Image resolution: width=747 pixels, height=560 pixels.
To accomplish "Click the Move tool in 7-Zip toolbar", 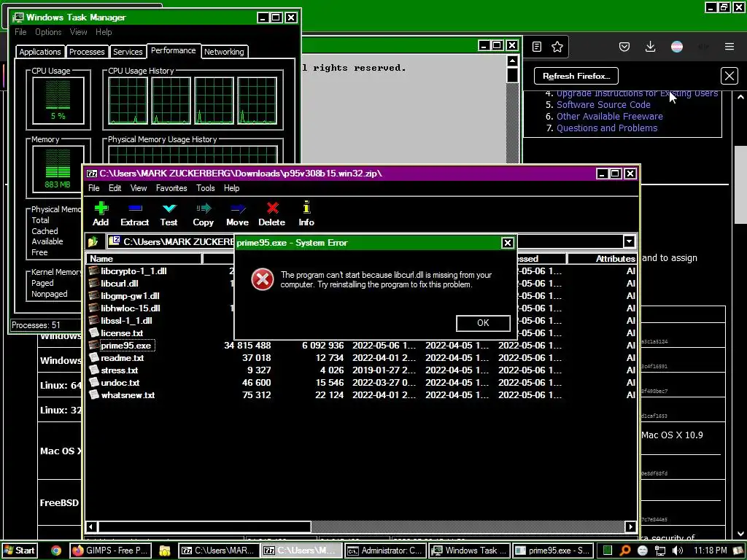I will pyautogui.click(x=237, y=214).
